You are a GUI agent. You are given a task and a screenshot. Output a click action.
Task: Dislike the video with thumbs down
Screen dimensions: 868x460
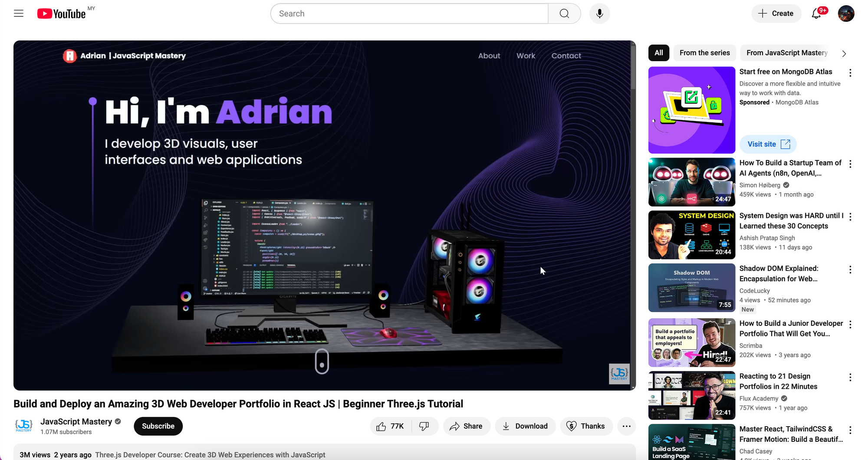point(424,426)
